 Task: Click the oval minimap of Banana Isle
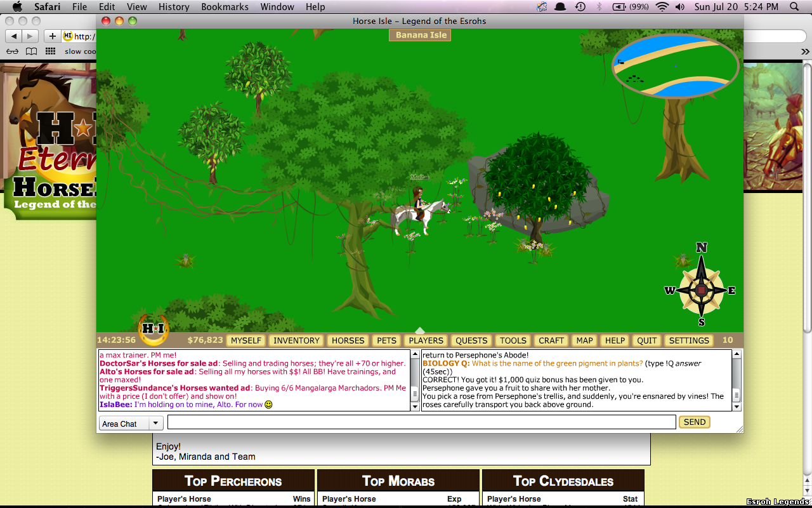click(676, 65)
